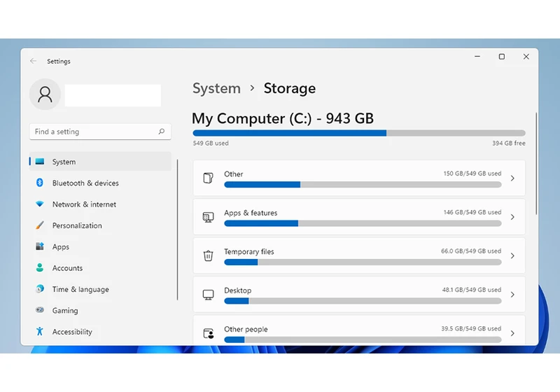560x392 pixels.
Task: Click the '549 GB used' text
Action: click(211, 143)
